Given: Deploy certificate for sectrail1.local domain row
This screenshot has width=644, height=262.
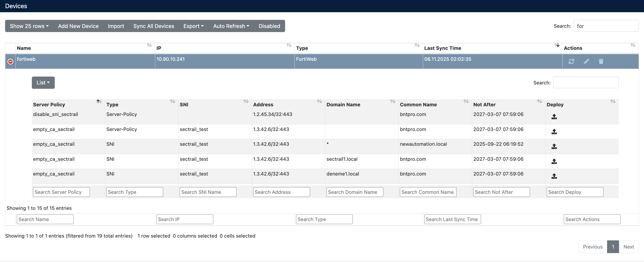Looking at the screenshot, I should click(x=554, y=161).
